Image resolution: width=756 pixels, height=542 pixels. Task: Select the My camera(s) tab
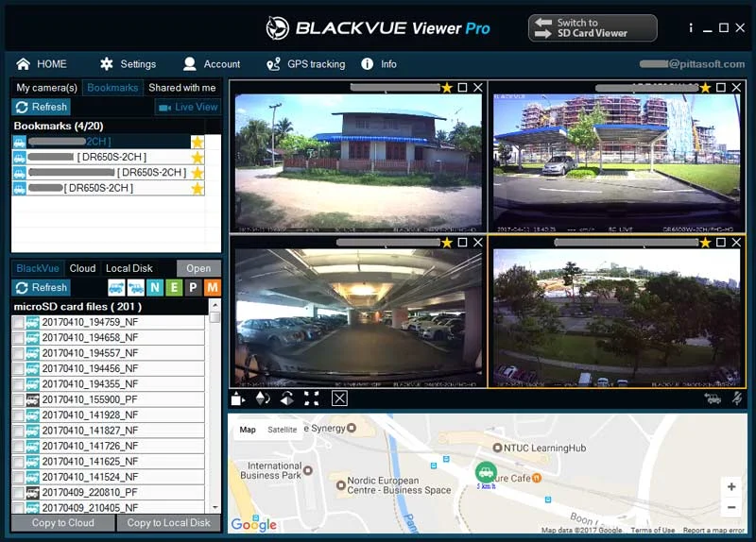[46, 88]
